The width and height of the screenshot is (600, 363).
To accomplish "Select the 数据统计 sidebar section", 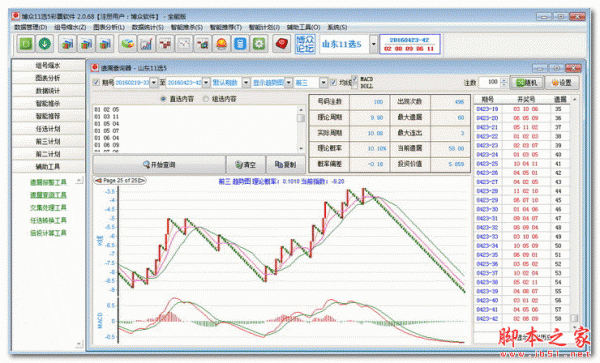I will pyautogui.click(x=48, y=91).
